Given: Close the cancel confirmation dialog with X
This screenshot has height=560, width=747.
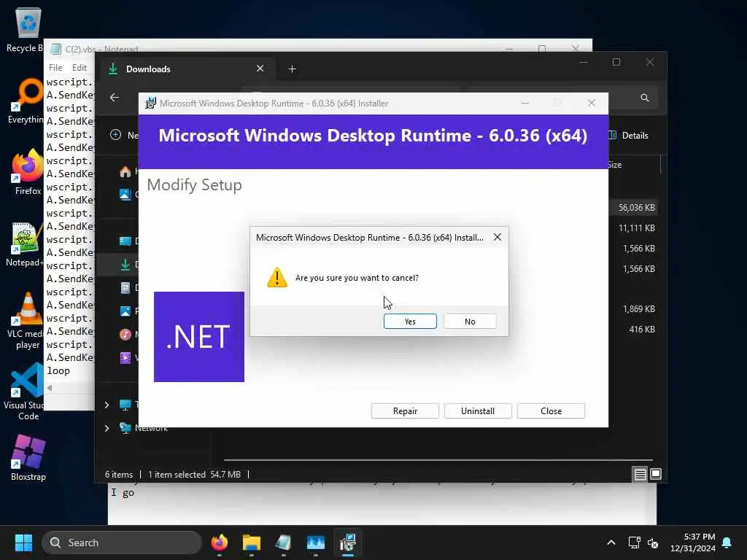Looking at the screenshot, I should coord(497,237).
